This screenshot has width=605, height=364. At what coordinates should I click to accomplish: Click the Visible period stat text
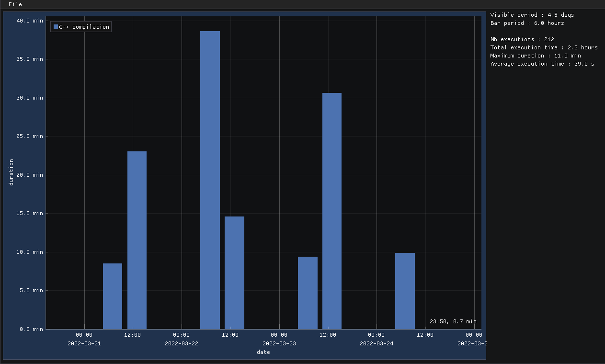coord(532,15)
